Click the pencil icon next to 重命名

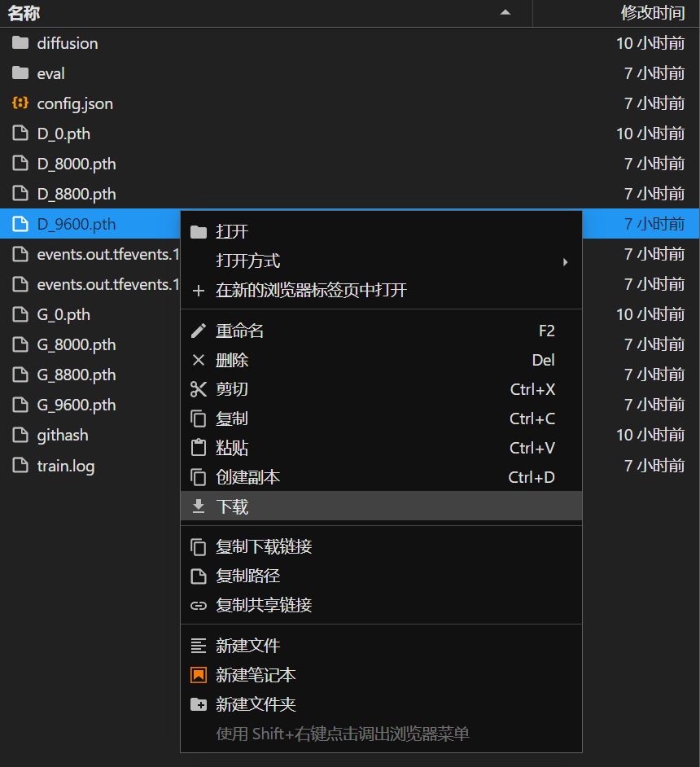[x=199, y=331]
